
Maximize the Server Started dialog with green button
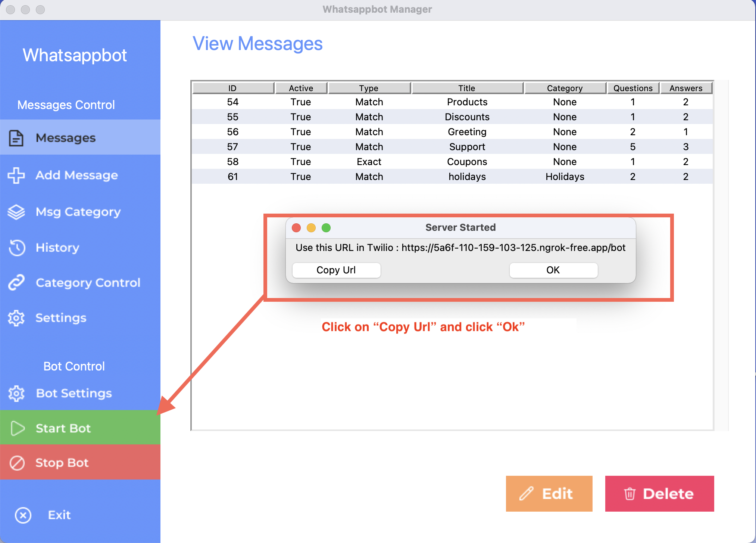click(x=326, y=228)
